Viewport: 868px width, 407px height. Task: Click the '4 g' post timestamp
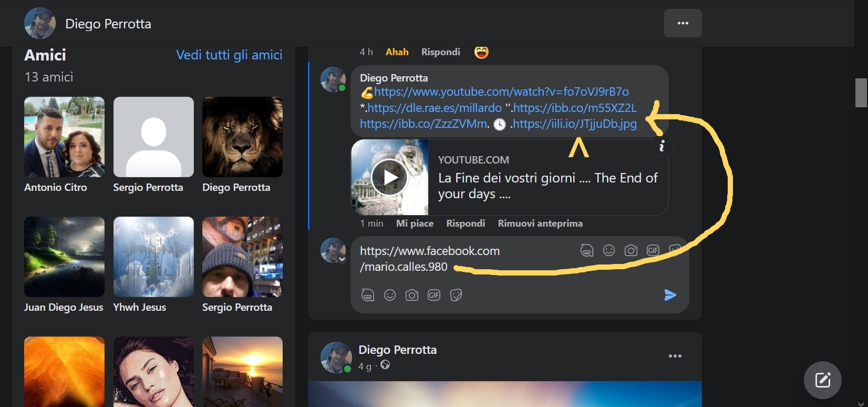coord(365,366)
